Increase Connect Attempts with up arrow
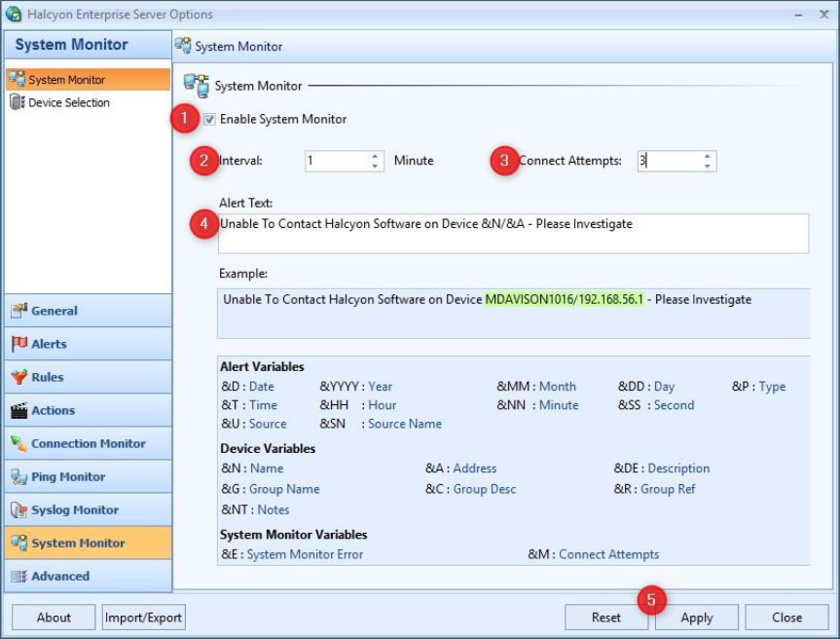Viewport: 840px width, 639px height. tap(707, 156)
